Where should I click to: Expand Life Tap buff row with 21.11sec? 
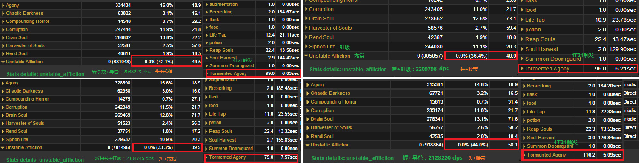click(207, 35)
